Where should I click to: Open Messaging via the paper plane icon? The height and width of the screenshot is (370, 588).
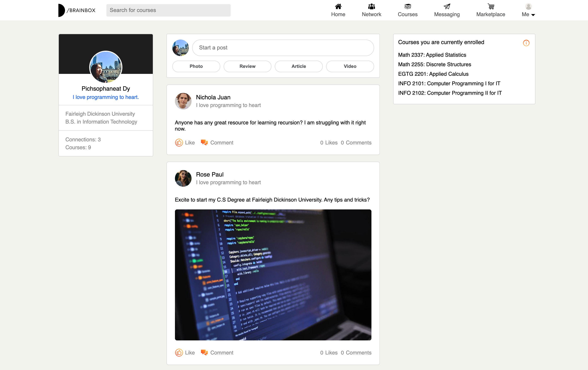(x=447, y=6)
